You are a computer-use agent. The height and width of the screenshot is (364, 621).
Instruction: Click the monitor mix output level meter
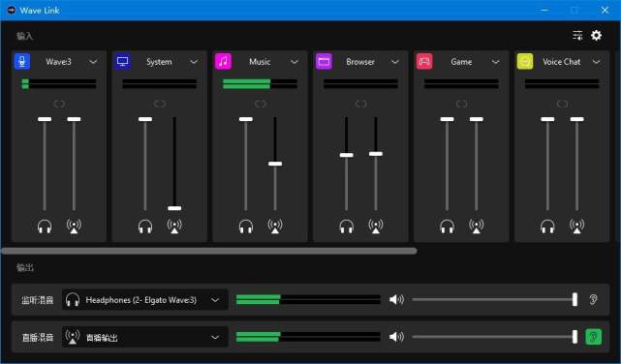pos(308,300)
